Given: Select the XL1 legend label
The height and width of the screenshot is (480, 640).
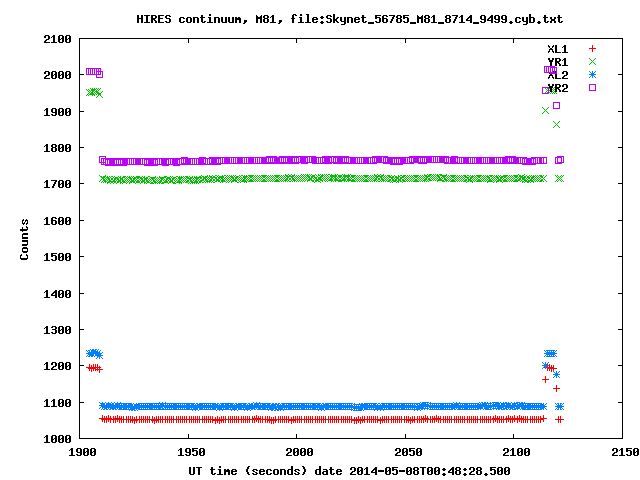Looking at the screenshot, I should click(x=558, y=49).
